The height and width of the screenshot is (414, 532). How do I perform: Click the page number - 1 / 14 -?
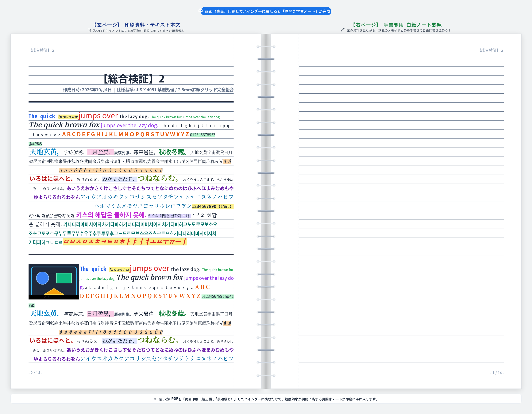(x=497, y=373)
